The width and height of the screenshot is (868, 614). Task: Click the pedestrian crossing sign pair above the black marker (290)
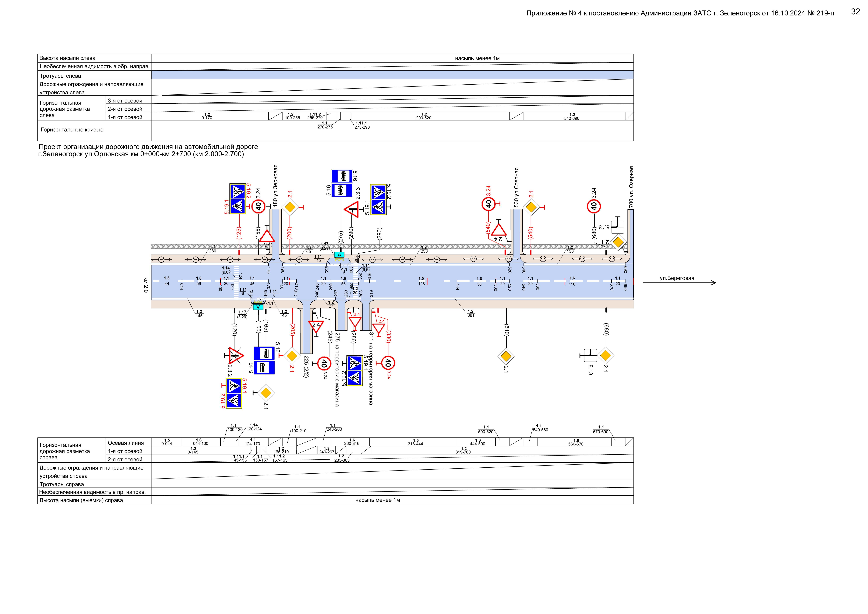[378, 200]
